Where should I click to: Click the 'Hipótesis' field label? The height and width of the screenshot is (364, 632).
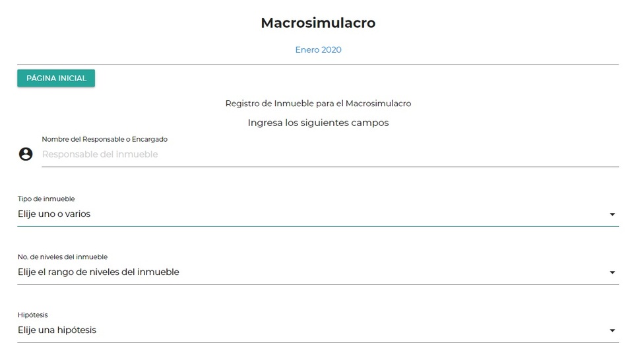coord(33,315)
